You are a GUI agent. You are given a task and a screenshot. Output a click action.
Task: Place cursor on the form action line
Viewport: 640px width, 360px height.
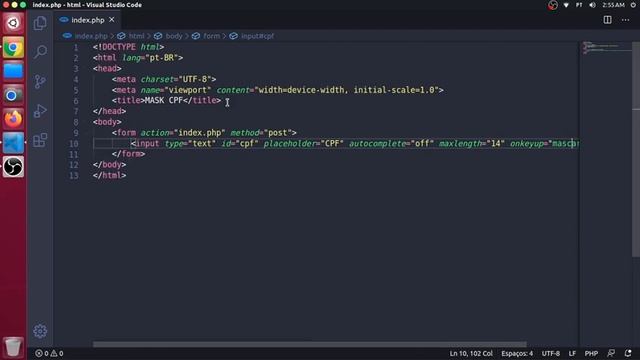pos(204,133)
